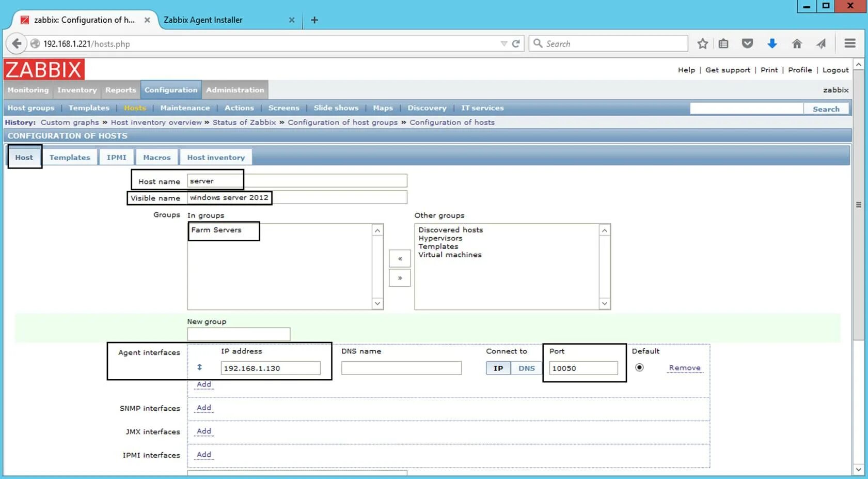
Task: Open URL history dropdown arrow in address bar
Action: [503, 44]
